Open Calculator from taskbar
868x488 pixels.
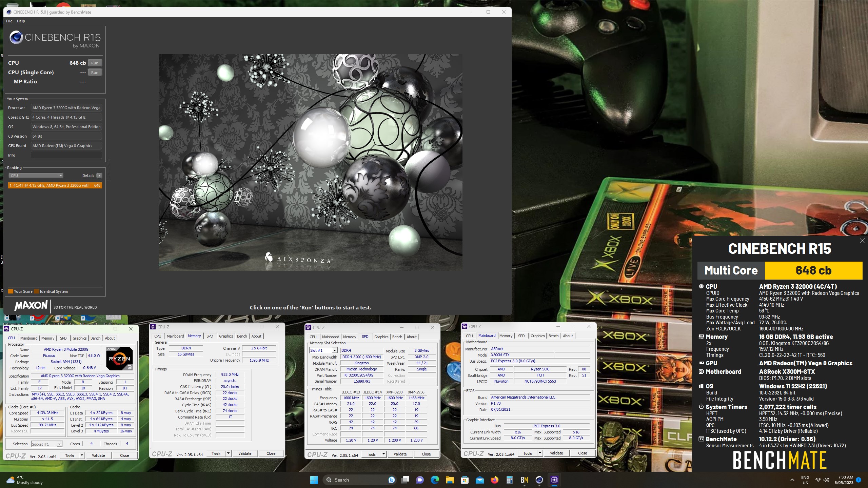pyautogui.click(x=510, y=480)
